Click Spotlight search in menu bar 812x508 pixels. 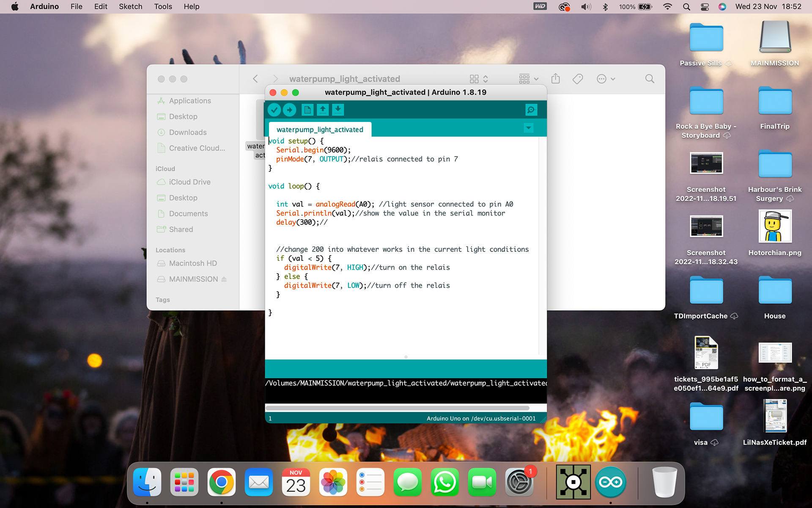point(686,6)
